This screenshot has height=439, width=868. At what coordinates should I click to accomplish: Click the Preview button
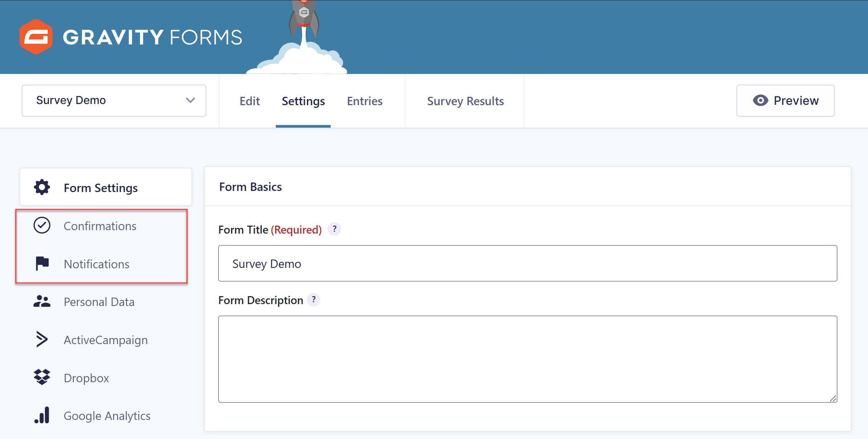785,100
